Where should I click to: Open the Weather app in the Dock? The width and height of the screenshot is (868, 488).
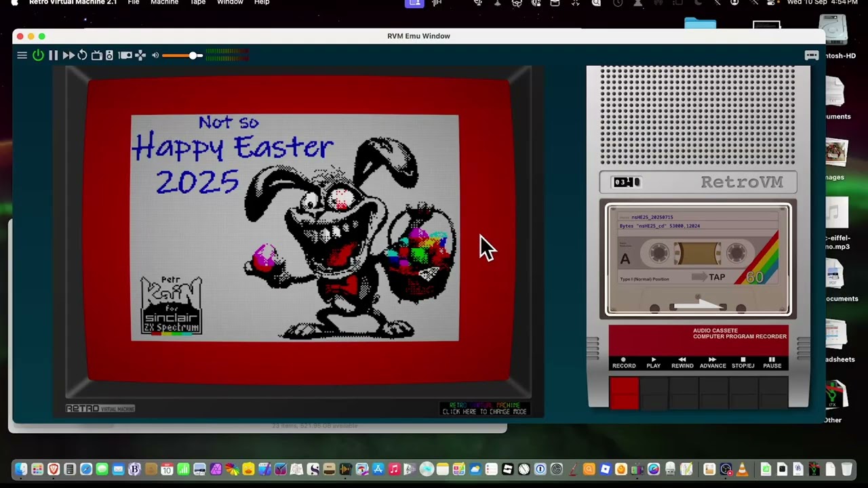(475, 469)
